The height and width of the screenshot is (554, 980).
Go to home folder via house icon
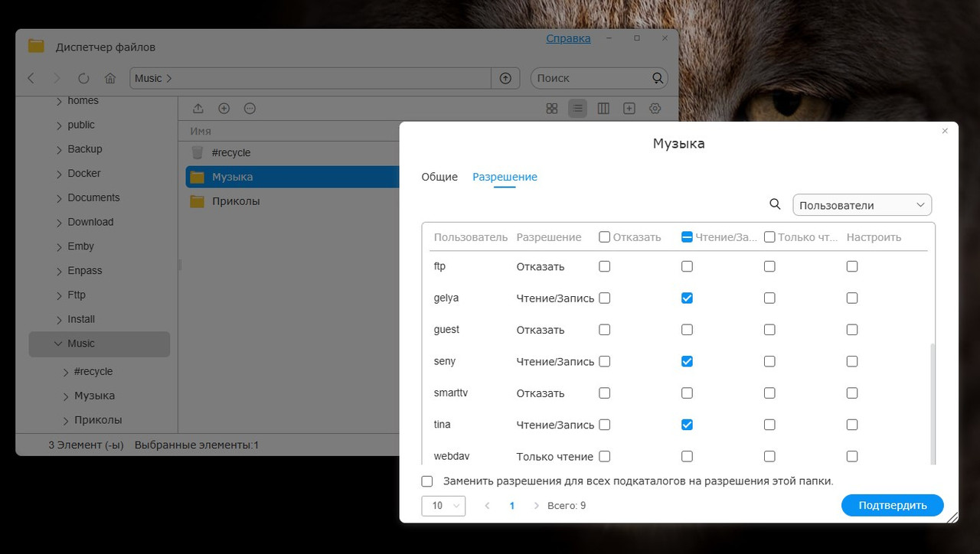click(110, 78)
